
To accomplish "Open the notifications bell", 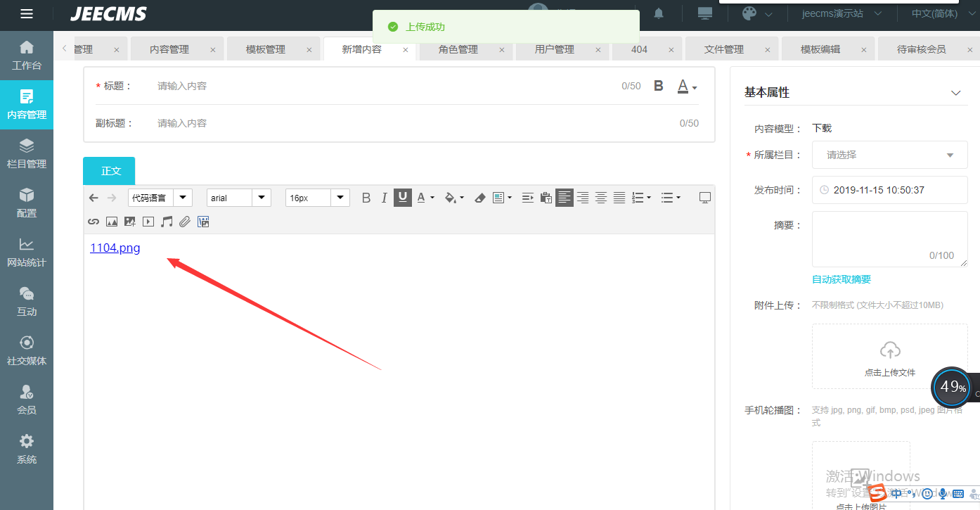I will pos(659,14).
